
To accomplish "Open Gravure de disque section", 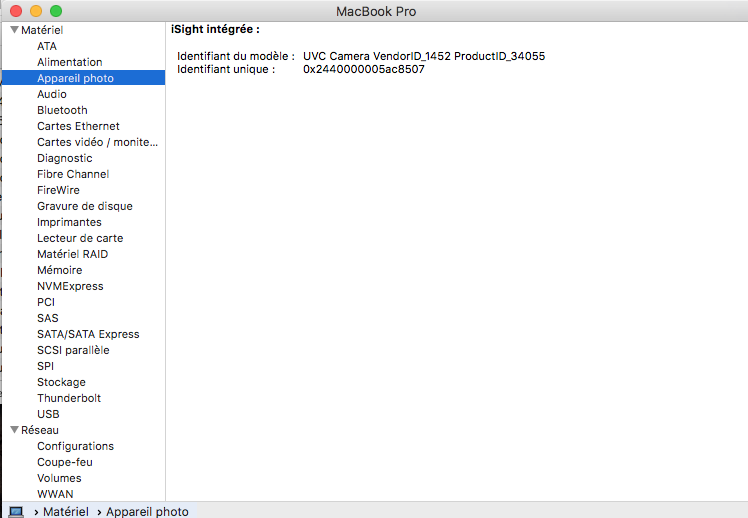I will coord(83,206).
